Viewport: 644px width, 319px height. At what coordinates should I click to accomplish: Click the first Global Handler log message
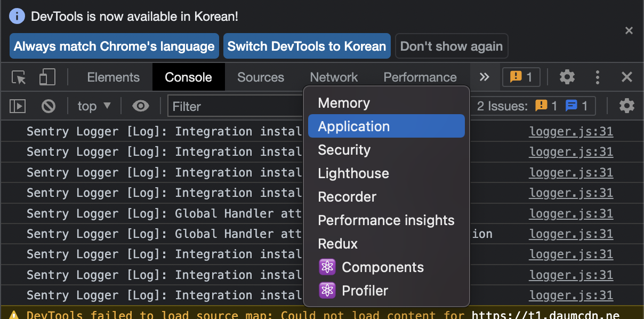click(165, 214)
